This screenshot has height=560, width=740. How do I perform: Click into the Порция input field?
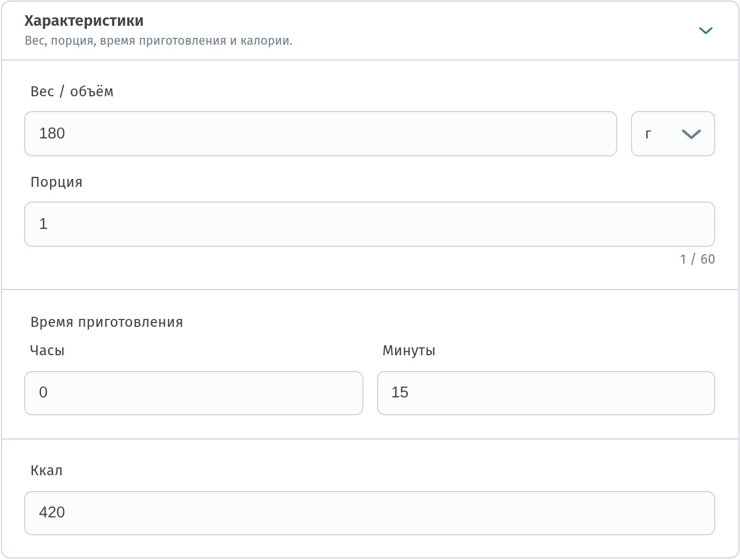point(370,224)
